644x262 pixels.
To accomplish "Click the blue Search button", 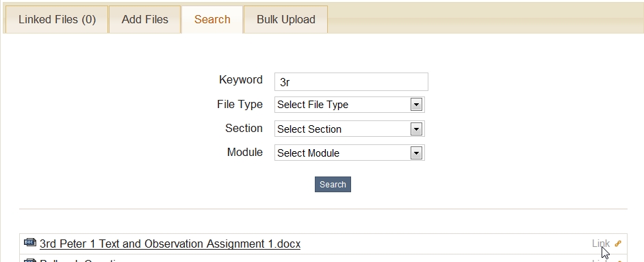I will (333, 185).
